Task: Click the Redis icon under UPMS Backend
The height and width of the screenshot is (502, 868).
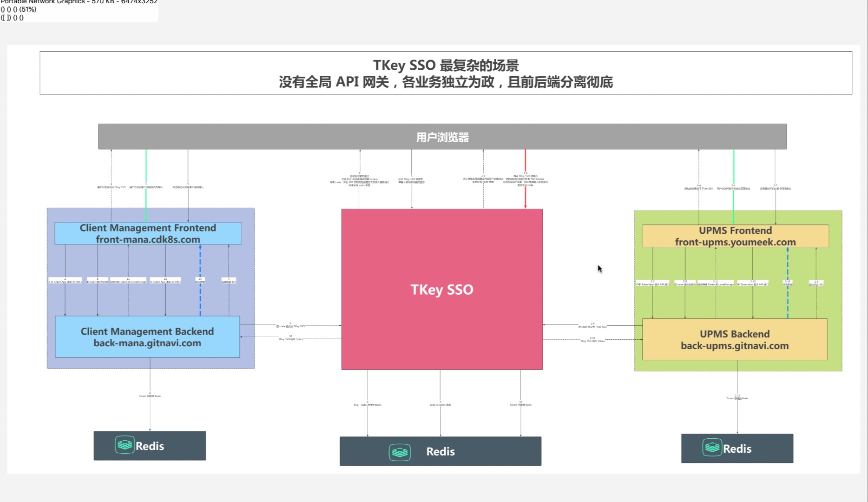Action: pyautogui.click(x=712, y=447)
